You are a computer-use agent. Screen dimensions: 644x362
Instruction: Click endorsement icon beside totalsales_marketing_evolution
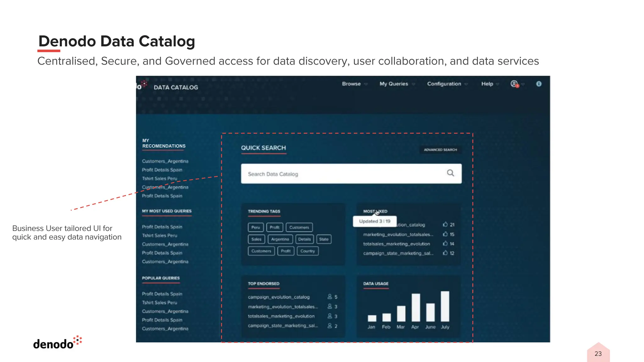coord(330,316)
